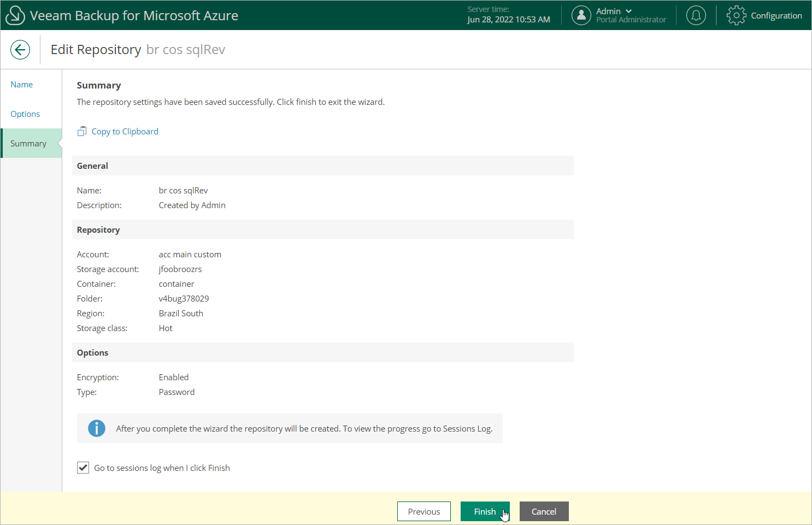Expand the Admin account dropdown arrow
This screenshot has height=525, width=812.
coord(628,11)
